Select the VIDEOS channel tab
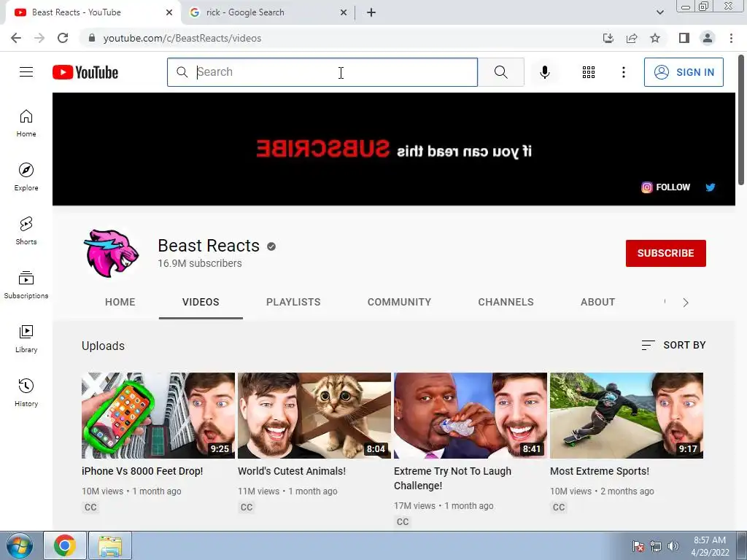Screen dimensions: 747x560 click(x=201, y=302)
